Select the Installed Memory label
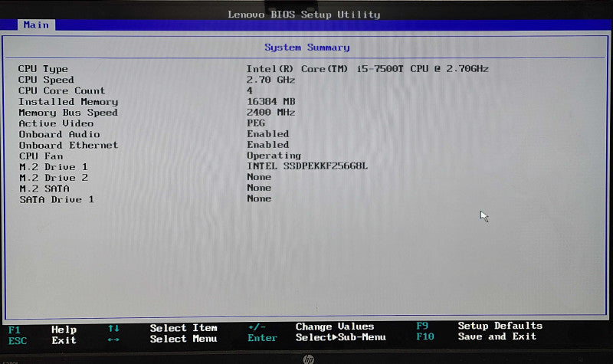 68,102
